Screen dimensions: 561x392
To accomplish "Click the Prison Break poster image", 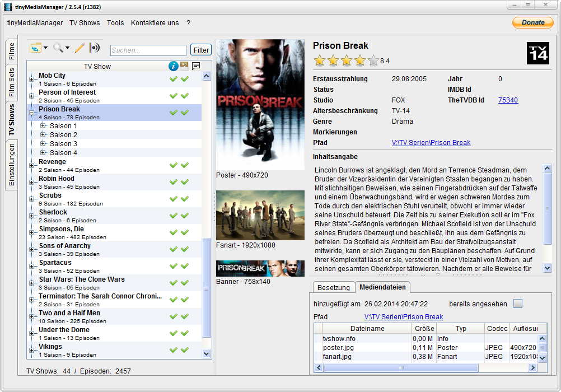I will (x=260, y=105).
